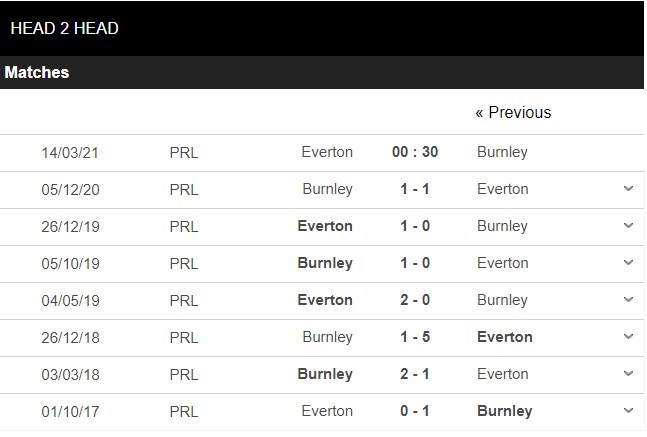Expand the 01/10/17 Everton 0-1 Burnley row
The image size is (647, 437).
628,411
